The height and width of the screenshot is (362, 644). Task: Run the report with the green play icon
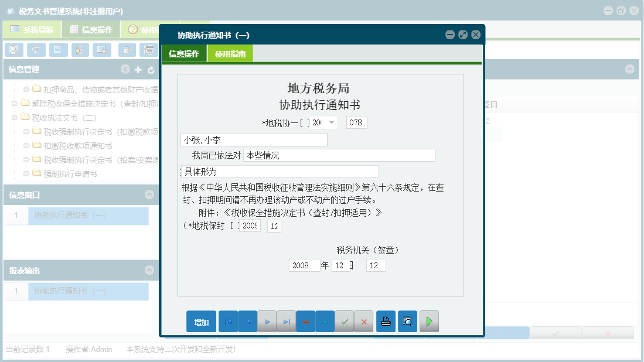tap(429, 321)
